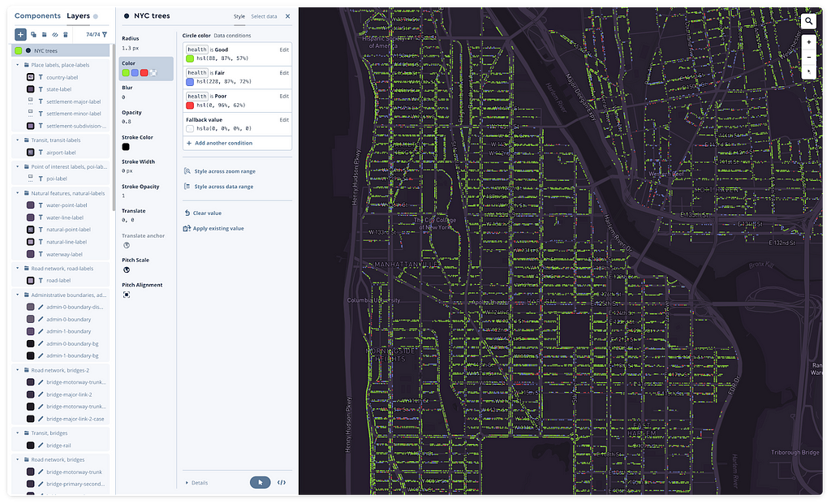The image size is (831, 504).
Task: Open the Select data tab
Action: coord(264,16)
